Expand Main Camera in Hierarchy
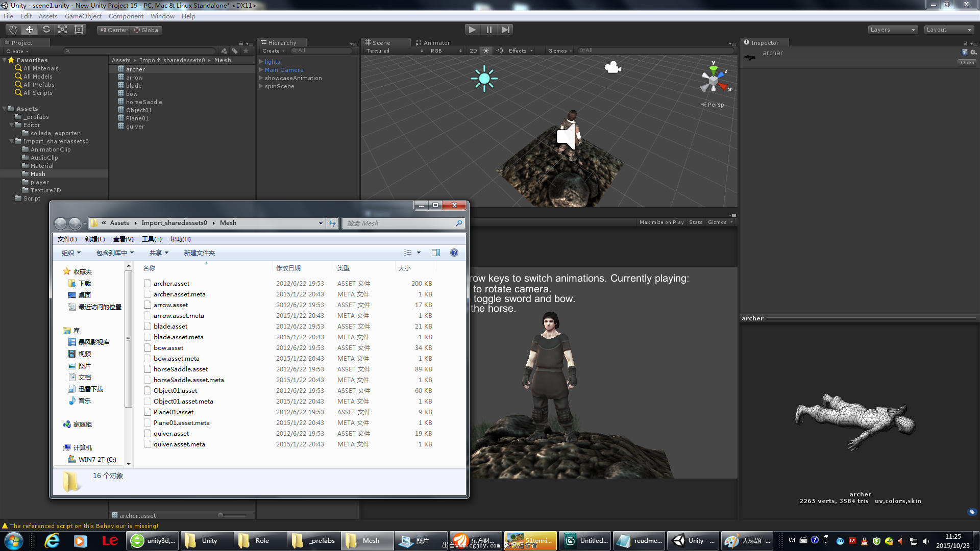The height and width of the screenshot is (551, 980). [x=261, y=70]
